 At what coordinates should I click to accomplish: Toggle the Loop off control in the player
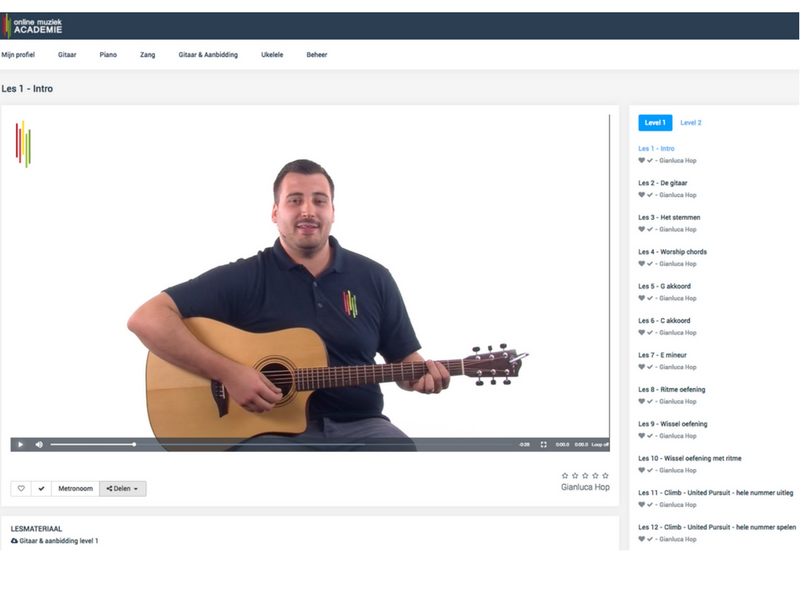click(x=599, y=444)
